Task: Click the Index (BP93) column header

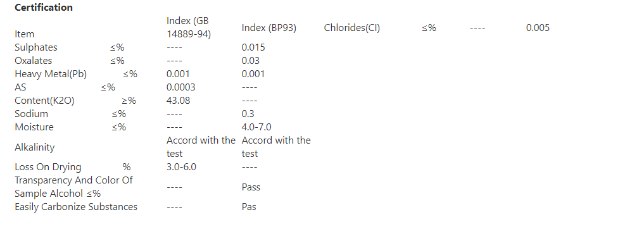Action: tap(269, 28)
